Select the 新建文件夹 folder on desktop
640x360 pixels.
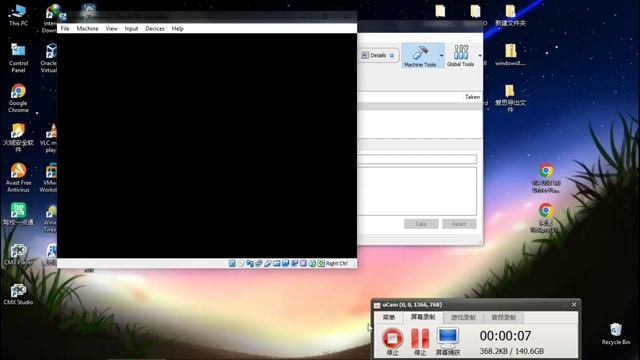(x=510, y=16)
